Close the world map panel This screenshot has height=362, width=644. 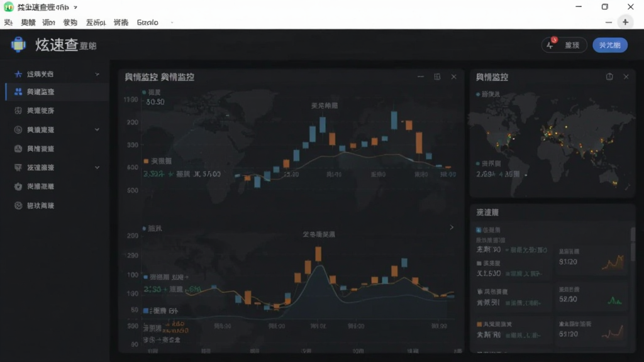coord(626,77)
